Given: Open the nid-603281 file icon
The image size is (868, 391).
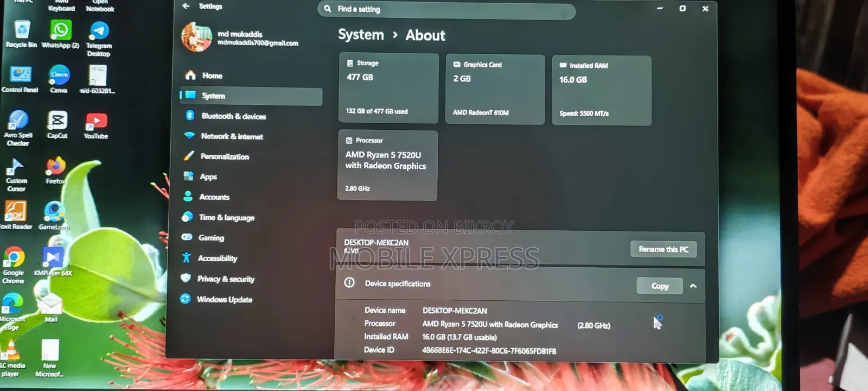Looking at the screenshot, I should (x=98, y=79).
